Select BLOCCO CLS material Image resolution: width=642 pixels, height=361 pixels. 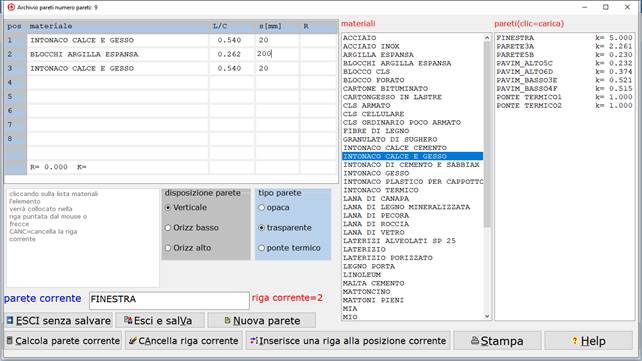[x=412, y=72]
